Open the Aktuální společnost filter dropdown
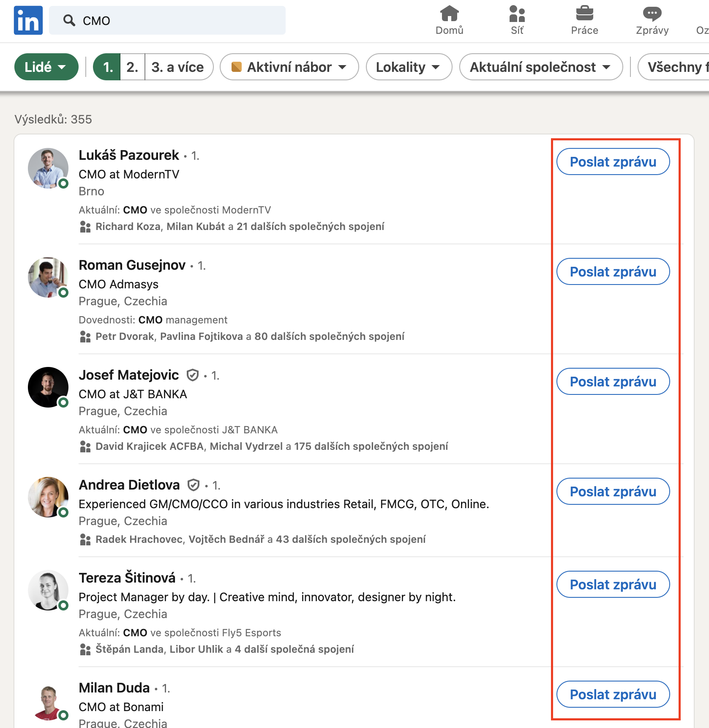This screenshot has width=709, height=728. tap(541, 67)
